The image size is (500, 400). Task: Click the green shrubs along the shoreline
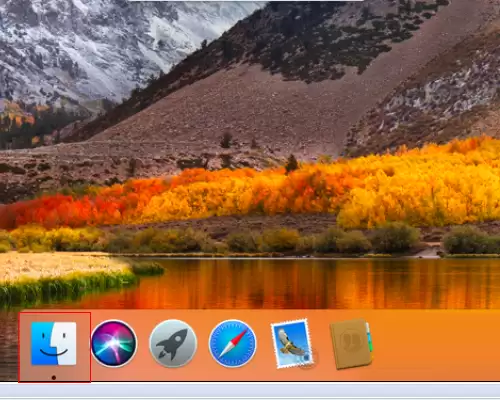[300, 241]
